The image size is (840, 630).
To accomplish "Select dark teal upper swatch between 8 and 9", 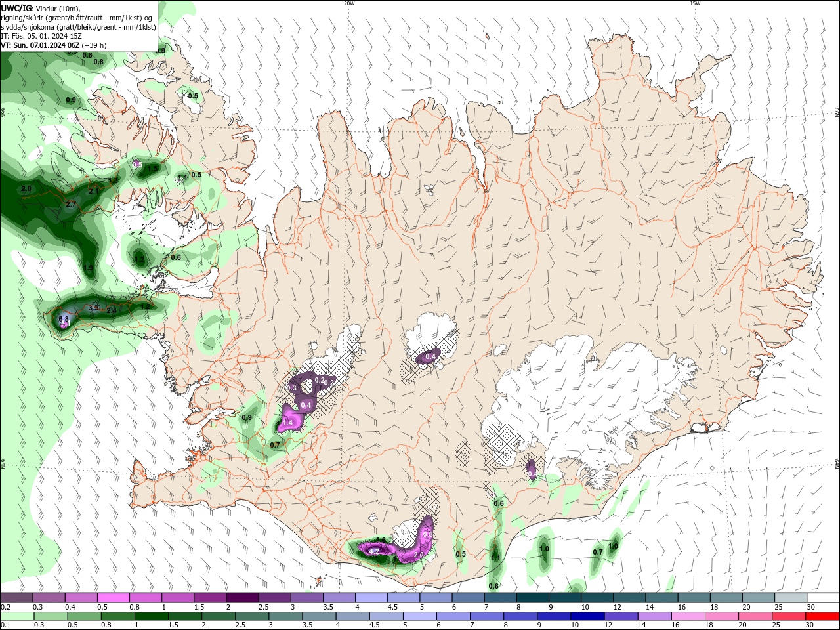I will pos(533,598).
